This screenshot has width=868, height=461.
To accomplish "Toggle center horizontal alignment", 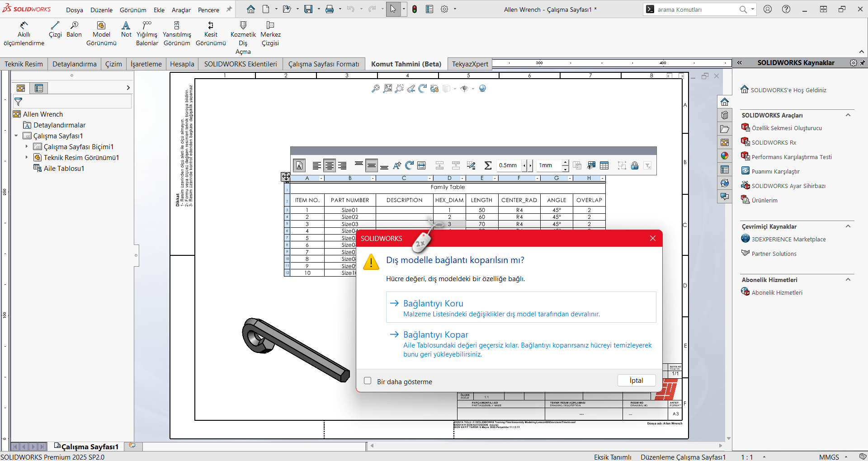I will (x=330, y=166).
